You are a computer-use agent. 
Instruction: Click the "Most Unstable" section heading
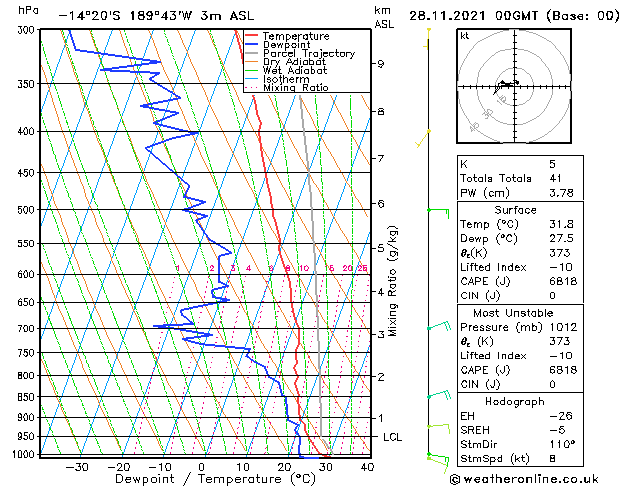click(513, 313)
